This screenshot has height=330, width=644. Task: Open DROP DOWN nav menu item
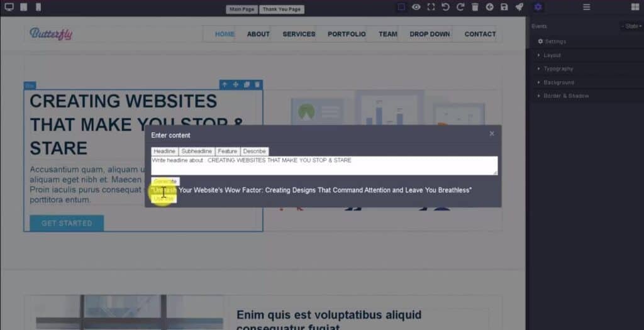(430, 34)
